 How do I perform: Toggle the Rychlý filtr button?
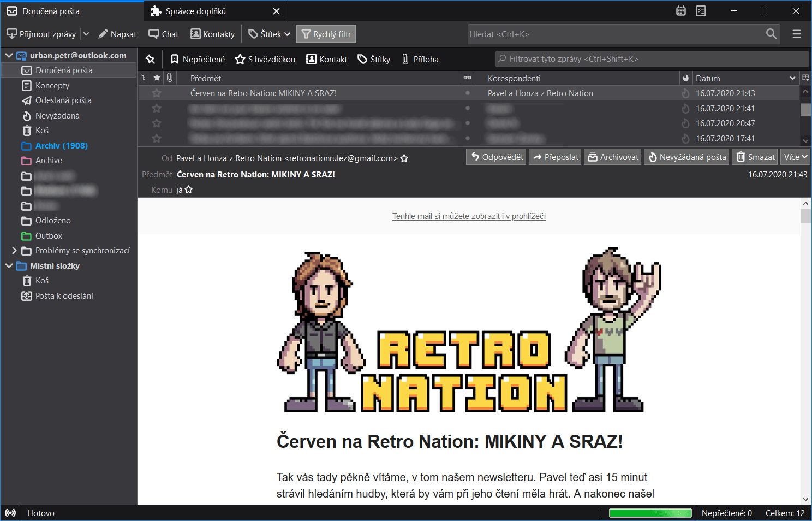[x=326, y=34]
